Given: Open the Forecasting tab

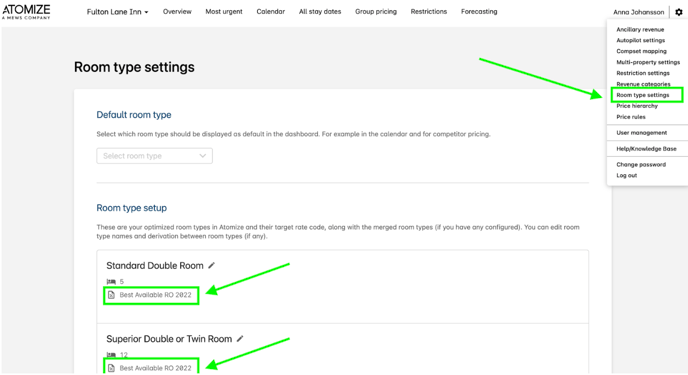Looking at the screenshot, I should pos(479,11).
